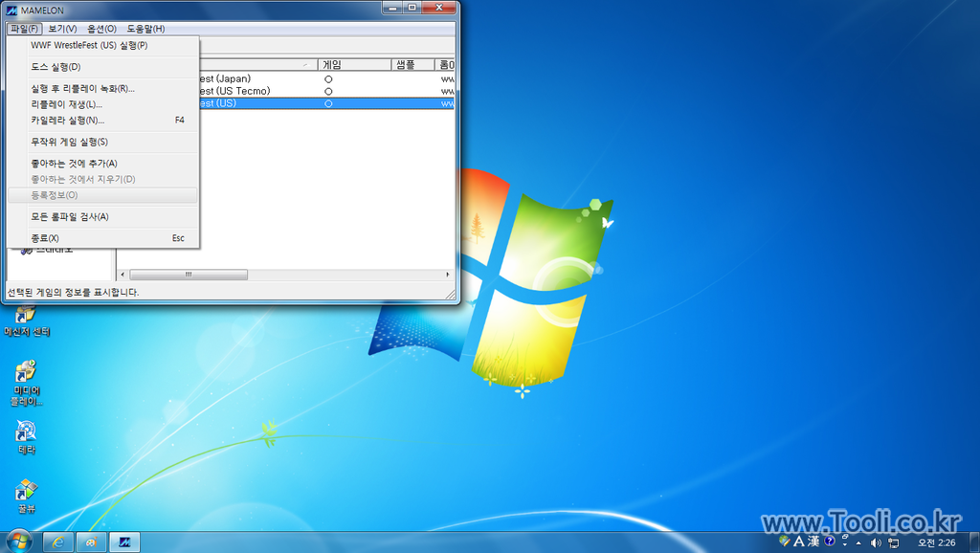Select the 'est (US Tecmo)' game row
The width and height of the screenshot is (980, 553).
327,91
